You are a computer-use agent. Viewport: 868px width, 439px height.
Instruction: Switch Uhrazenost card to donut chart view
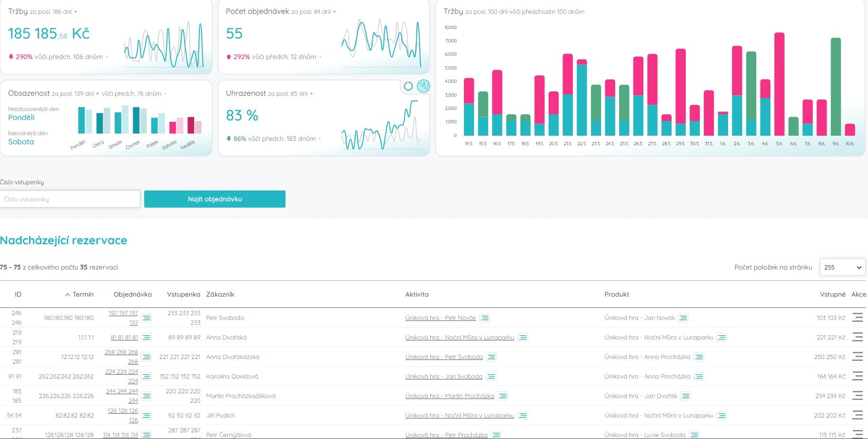tap(408, 86)
